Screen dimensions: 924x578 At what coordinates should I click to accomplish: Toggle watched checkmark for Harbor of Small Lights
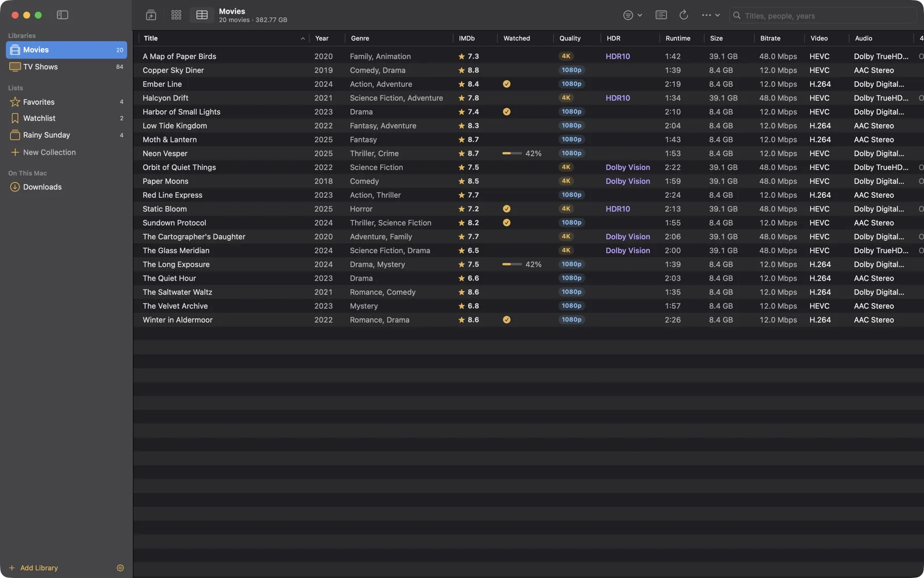(507, 112)
